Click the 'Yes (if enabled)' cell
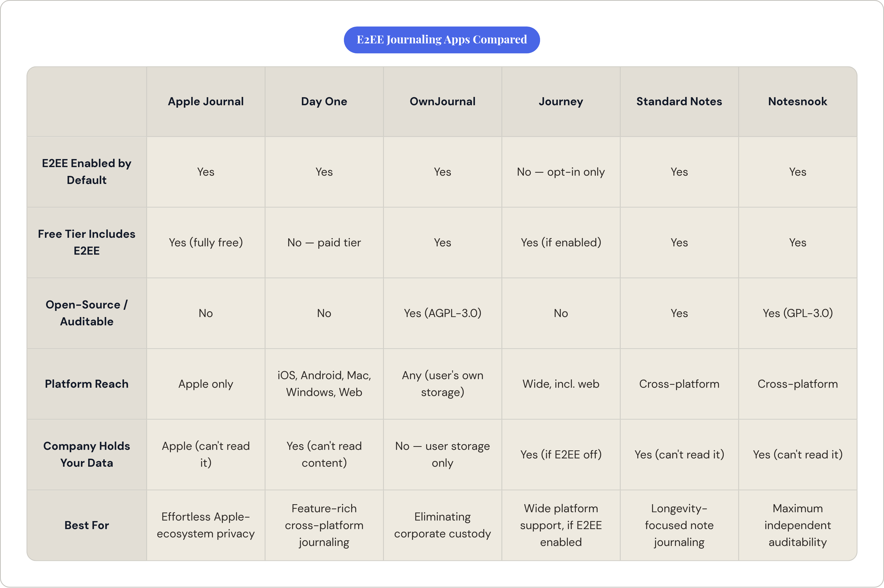Image resolution: width=884 pixels, height=588 pixels. 561,243
